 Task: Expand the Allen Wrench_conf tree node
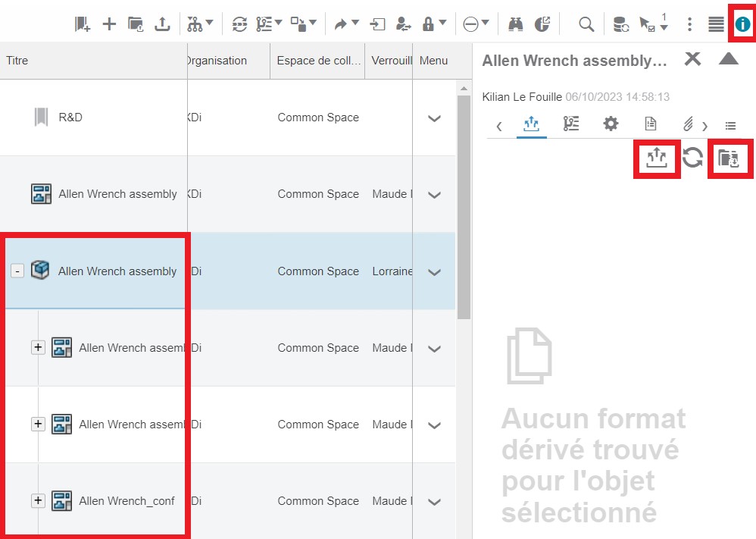38,501
